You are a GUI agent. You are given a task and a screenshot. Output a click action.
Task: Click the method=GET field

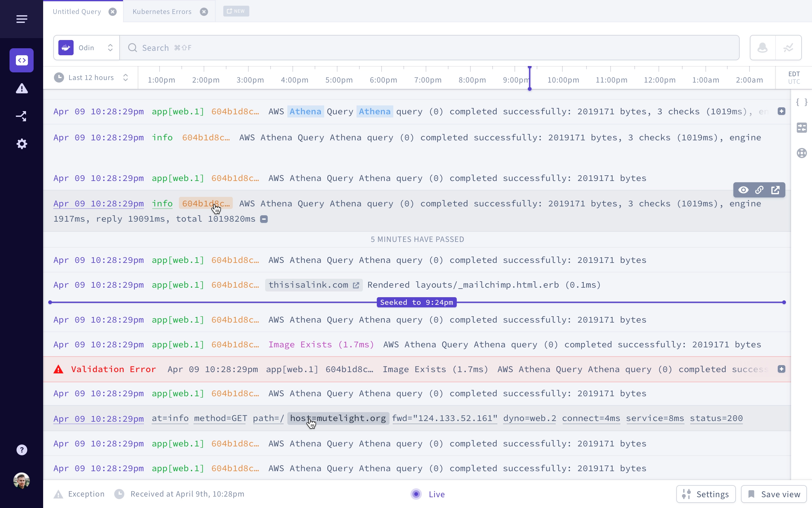[x=220, y=418]
